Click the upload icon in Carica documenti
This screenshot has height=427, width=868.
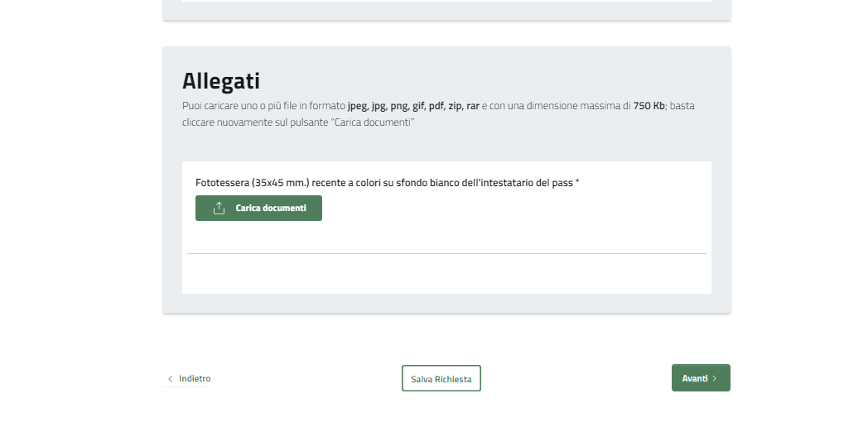tap(219, 209)
